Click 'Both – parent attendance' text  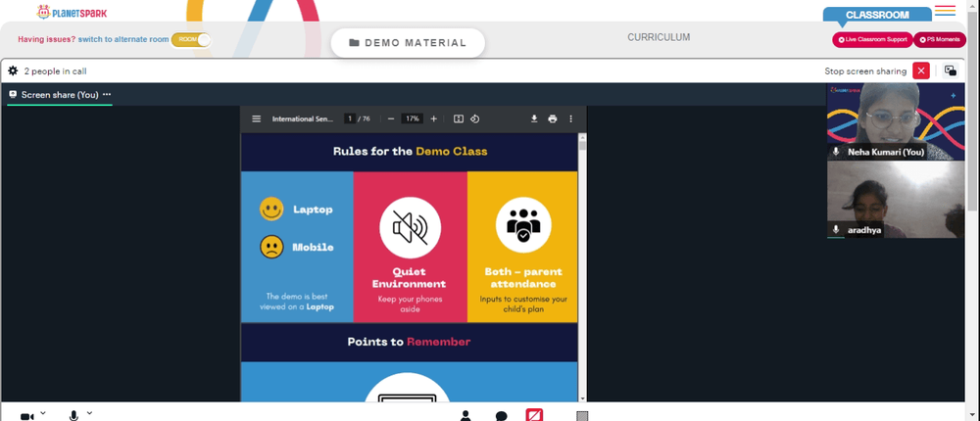point(523,278)
